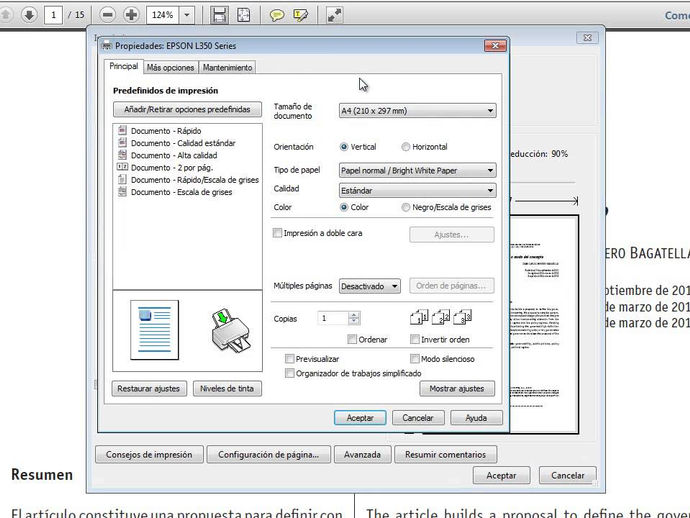
Task: Switch to the Principal tab
Action: (124, 66)
